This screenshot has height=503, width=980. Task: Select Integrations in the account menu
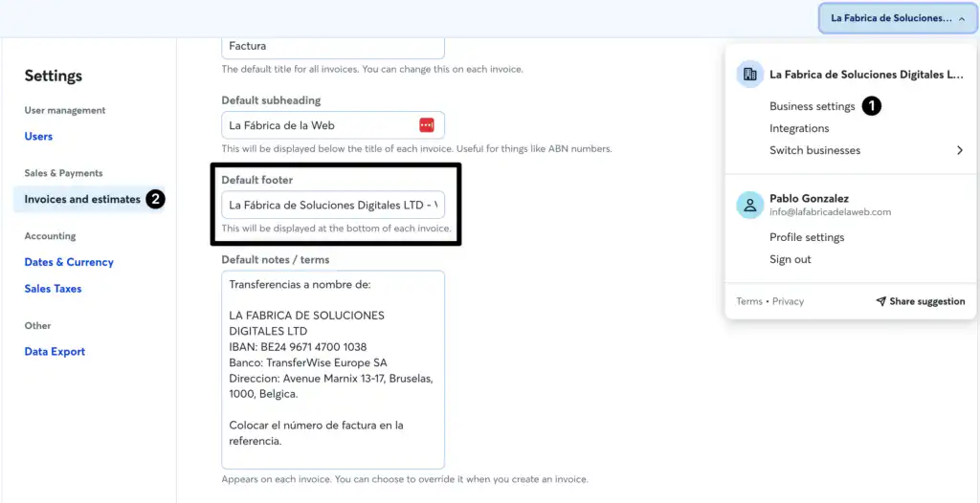[799, 128]
